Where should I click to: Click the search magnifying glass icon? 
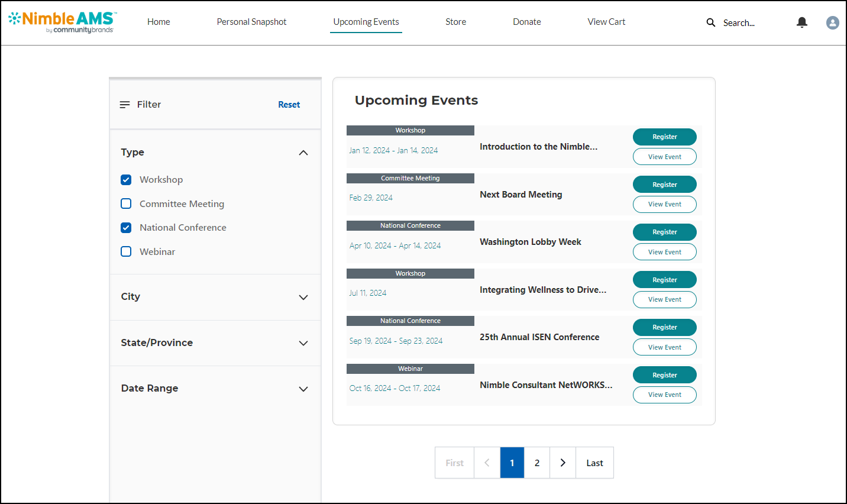pyautogui.click(x=710, y=22)
